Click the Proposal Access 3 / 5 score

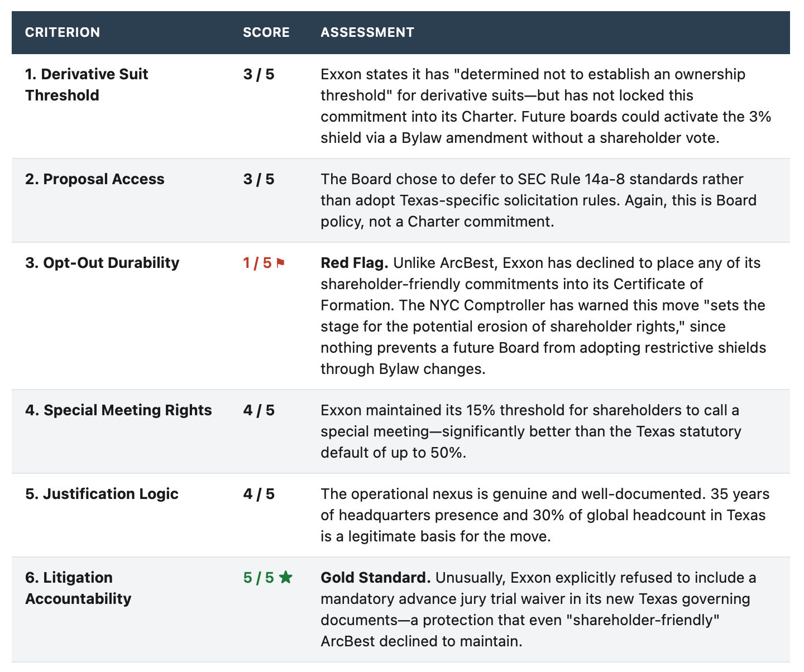259,179
